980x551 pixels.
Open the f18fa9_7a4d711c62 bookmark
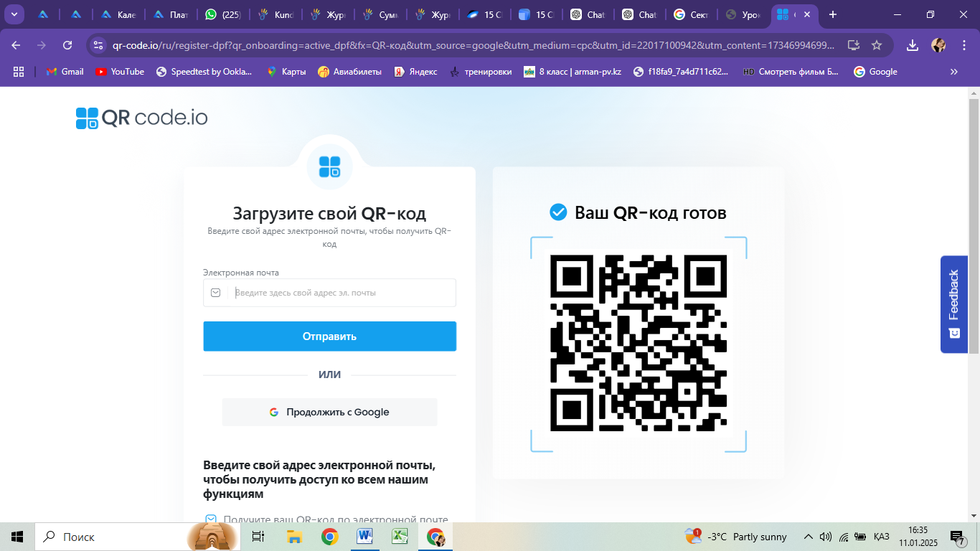(681, 72)
